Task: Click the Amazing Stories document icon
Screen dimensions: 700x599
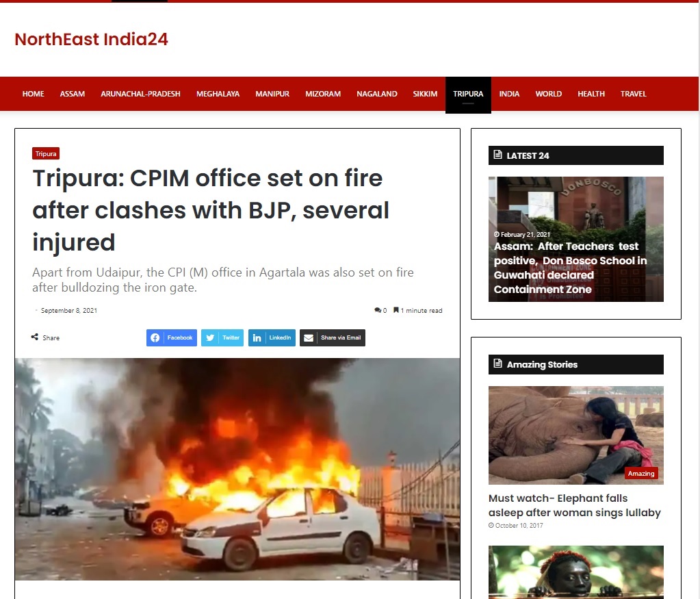Action: coord(497,364)
